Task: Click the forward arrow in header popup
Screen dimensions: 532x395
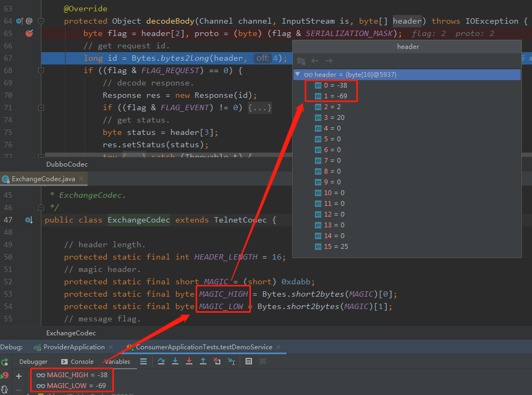Action: pos(329,61)
